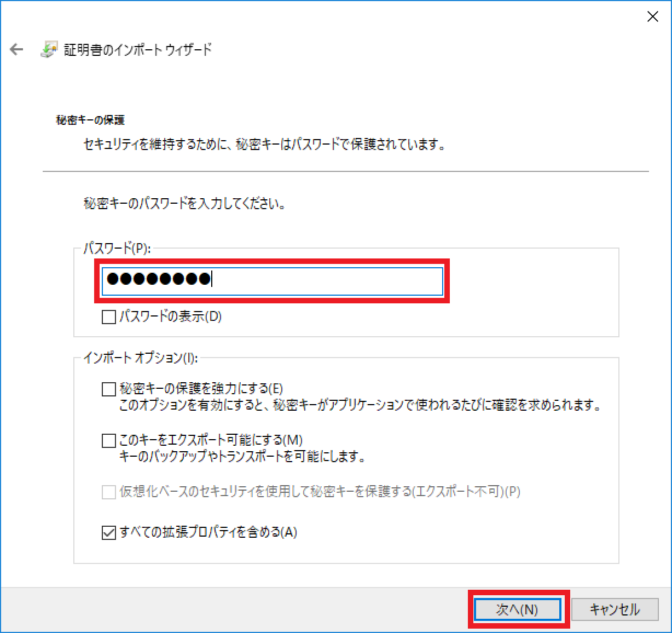Enable 秘密キーの保護を強力にする(E) checkbox
This screenshot has width=672, height=633.
click(x=109, y=389)
